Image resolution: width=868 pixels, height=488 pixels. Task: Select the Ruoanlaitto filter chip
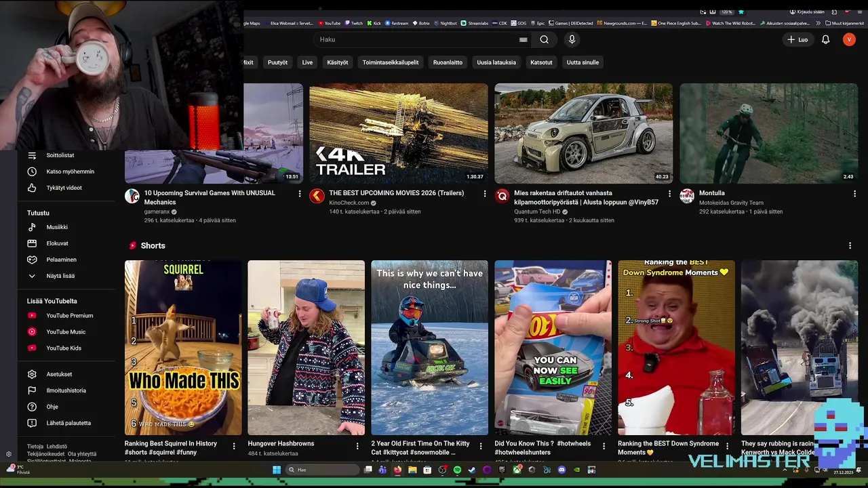(448, 62)
